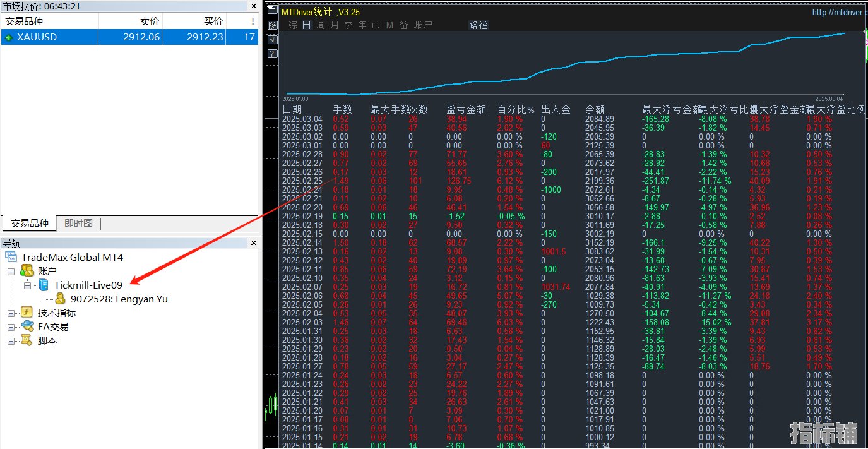Click the MTDriver chart image icon
Screen dimensions: 868x449
272,25
